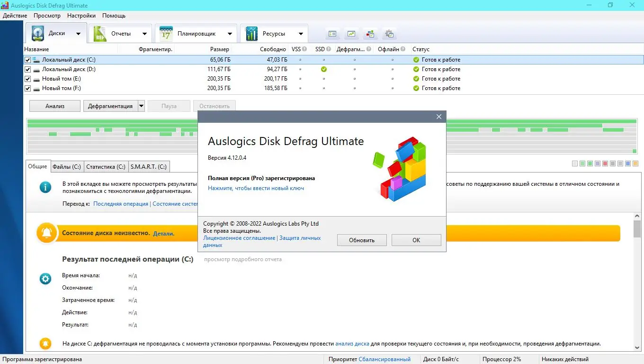
Task: Click the gear with checkmark toolbar icon
Action: coord(389,34)
